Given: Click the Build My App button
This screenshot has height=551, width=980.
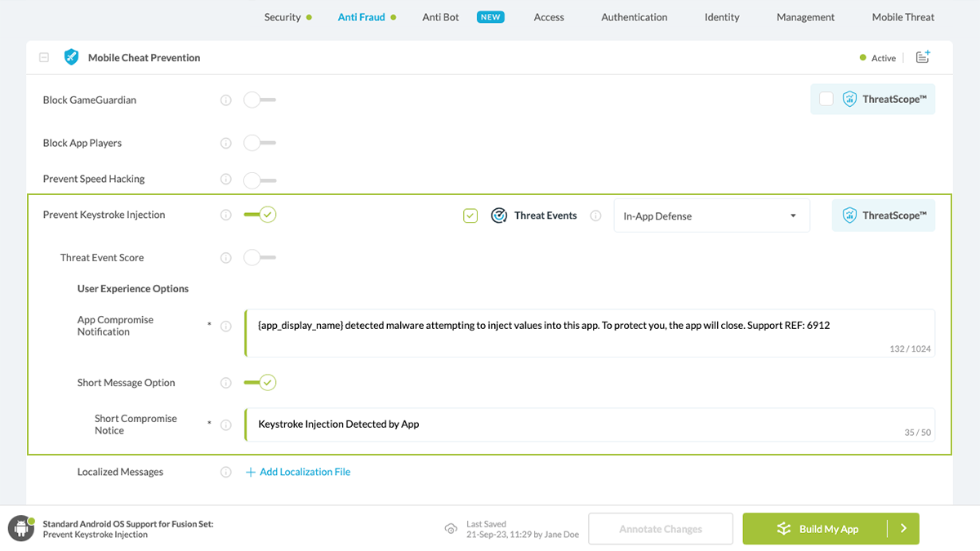Looking at the screenshot, I should 815,529.
